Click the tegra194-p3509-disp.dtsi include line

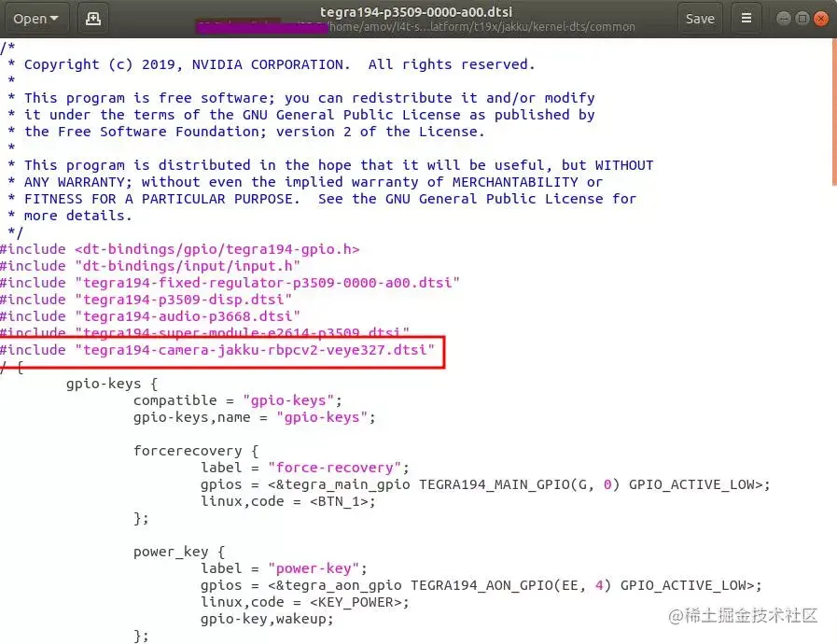tap(146, 300)
